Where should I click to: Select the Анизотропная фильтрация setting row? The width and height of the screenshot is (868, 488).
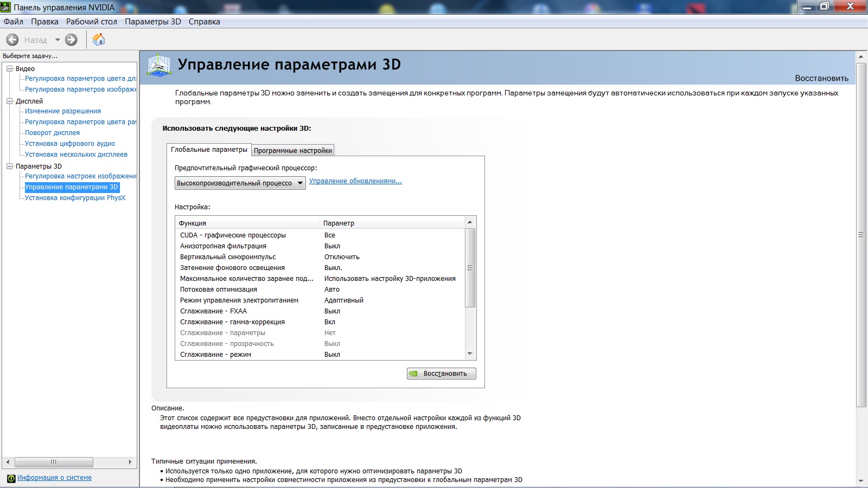320,246
